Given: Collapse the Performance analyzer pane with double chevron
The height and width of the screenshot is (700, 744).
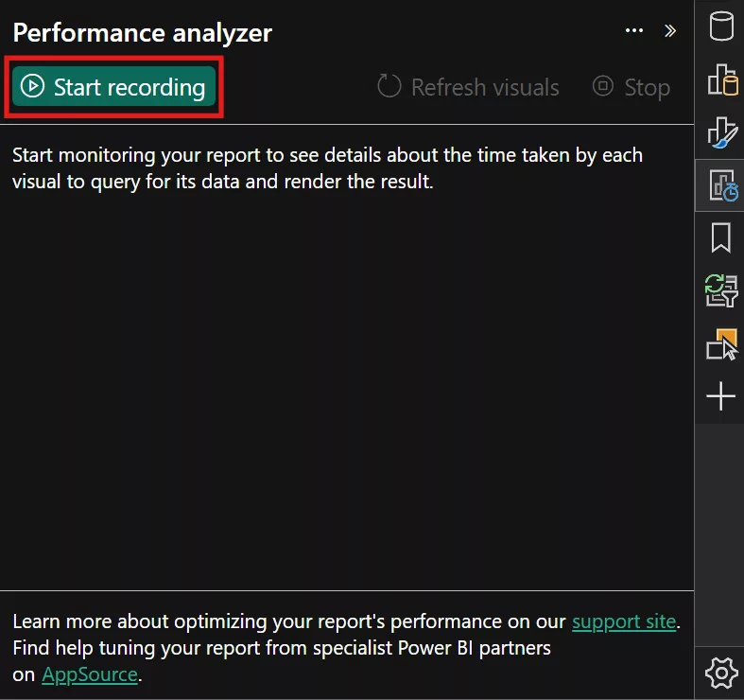Looking at the screenshot, I should pyautogui.click(x=670, y=31).
